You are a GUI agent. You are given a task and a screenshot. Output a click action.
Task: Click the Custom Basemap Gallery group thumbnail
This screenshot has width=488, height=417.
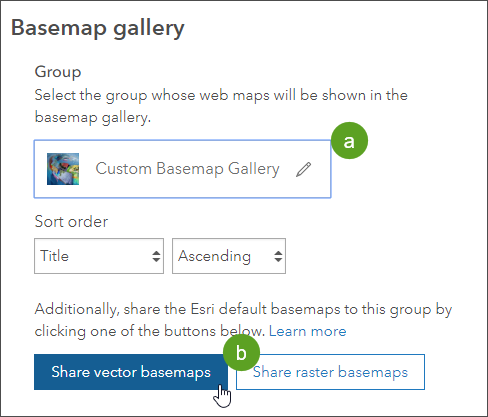63,169
